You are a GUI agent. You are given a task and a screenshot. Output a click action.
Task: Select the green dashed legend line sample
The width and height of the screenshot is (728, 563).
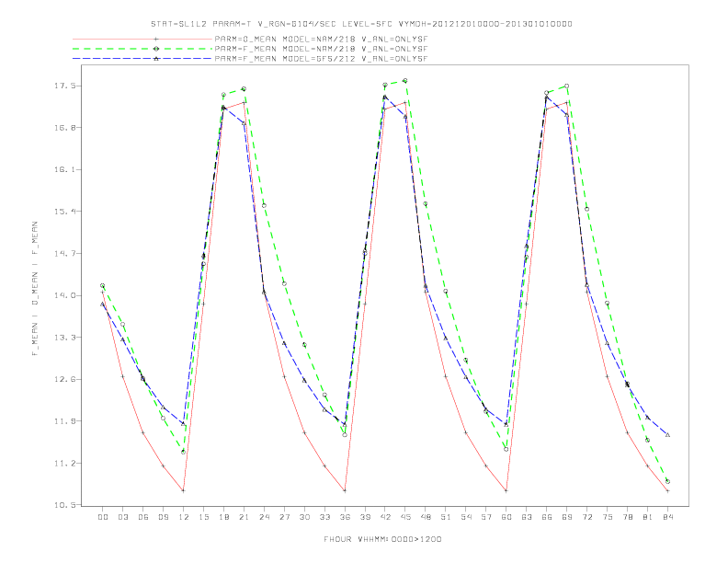(142, 49)
